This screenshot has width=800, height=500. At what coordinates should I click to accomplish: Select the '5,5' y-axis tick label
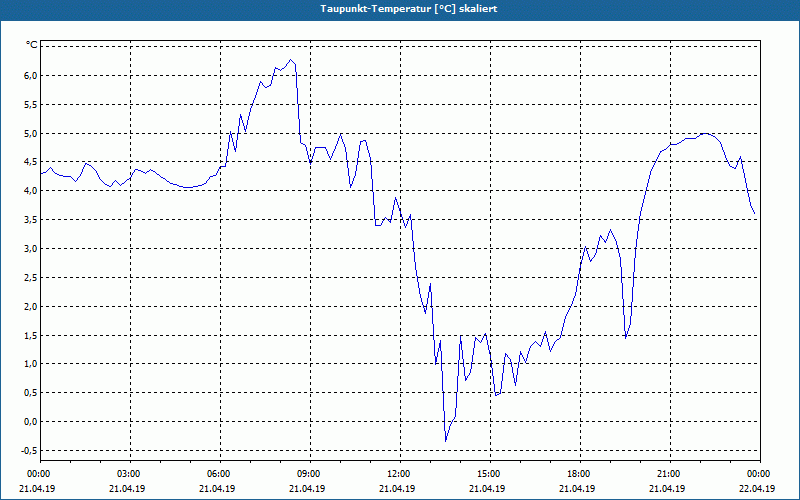pyautogui.click(x=31, y=105)
